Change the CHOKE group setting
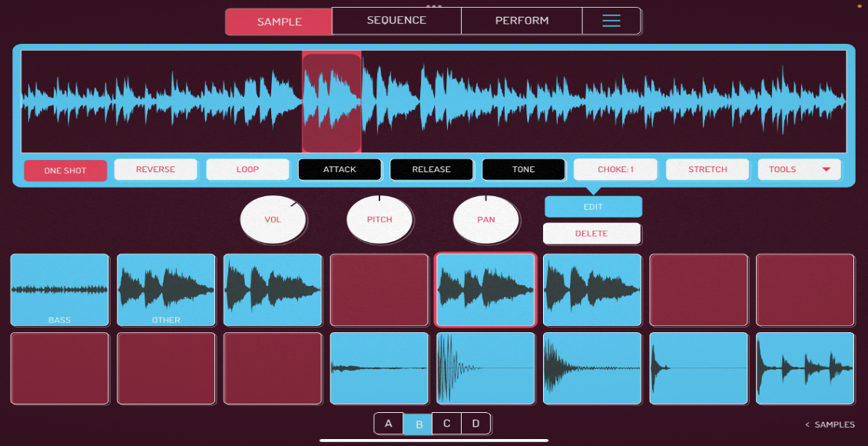The image size is (868, 446). pyautogui.click(x=615, y=169)
